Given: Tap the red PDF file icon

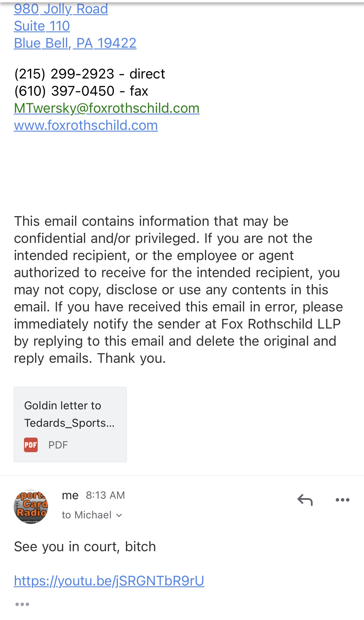Looking at the screenshot, I should (x=31, y=445).
